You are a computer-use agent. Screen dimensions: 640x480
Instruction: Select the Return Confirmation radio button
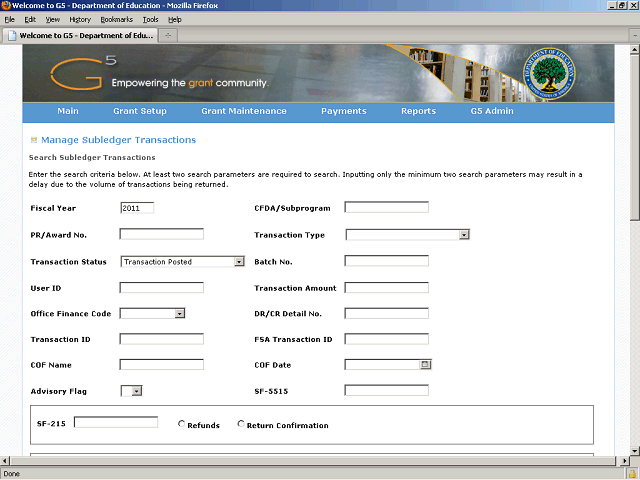pyautogui.click(x=241, y=424)
